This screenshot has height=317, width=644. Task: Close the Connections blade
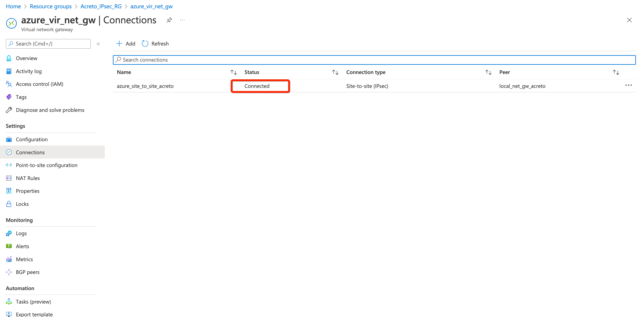coord(629,20)
